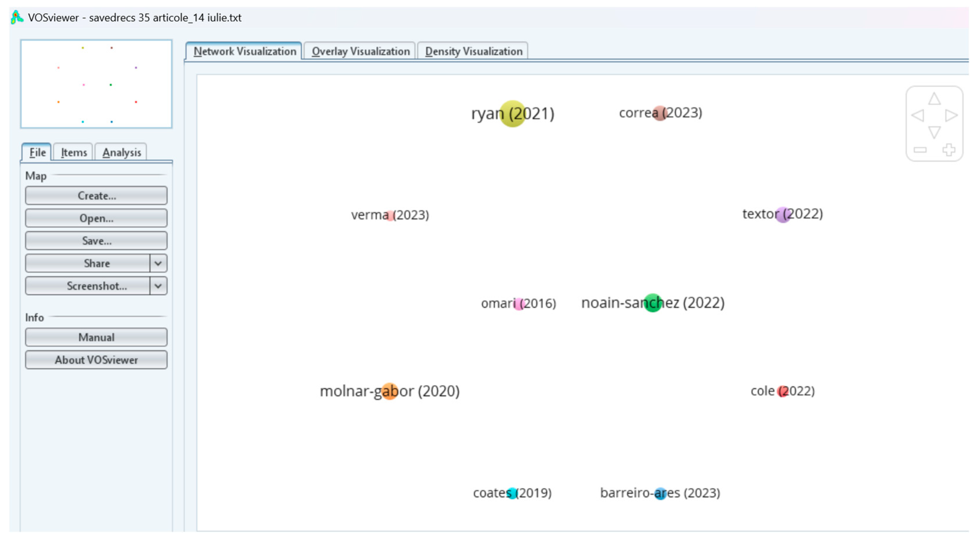This screenshot has height=539, width=980.
Task: Click the VOSviewer logo in title bar
Action: coord(17,17)
